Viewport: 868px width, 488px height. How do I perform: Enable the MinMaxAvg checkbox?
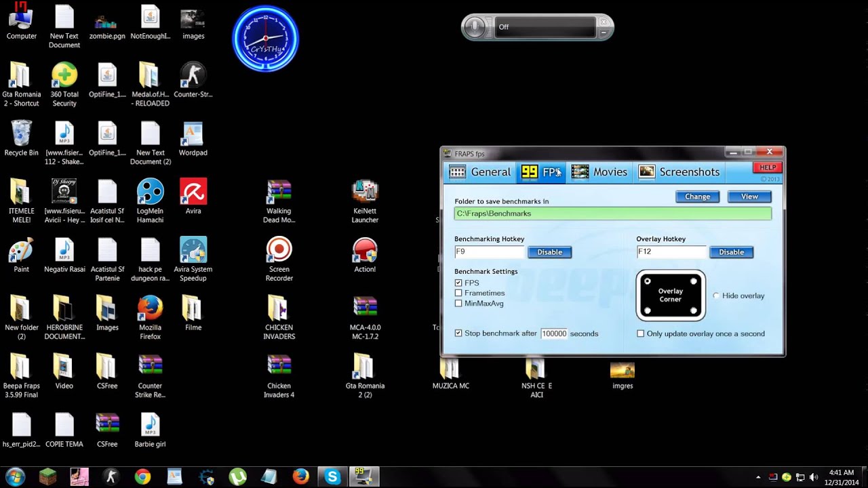point(458,304)
